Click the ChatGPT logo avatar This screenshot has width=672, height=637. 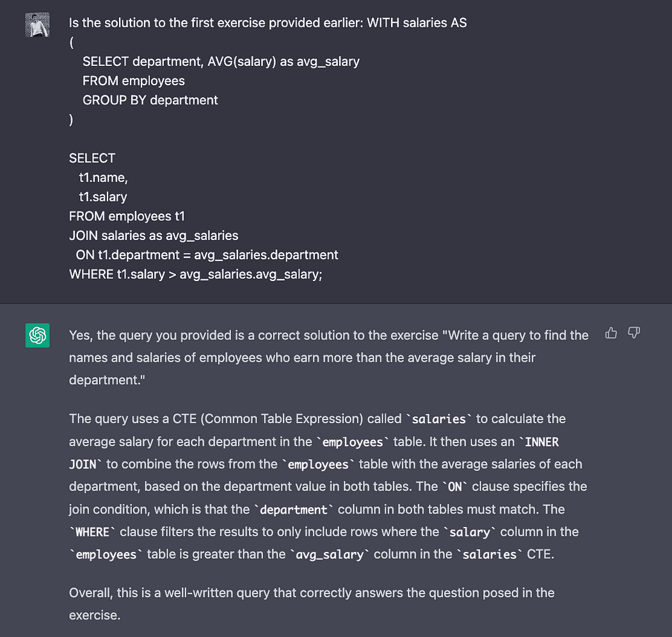click(x=38, y=335)
